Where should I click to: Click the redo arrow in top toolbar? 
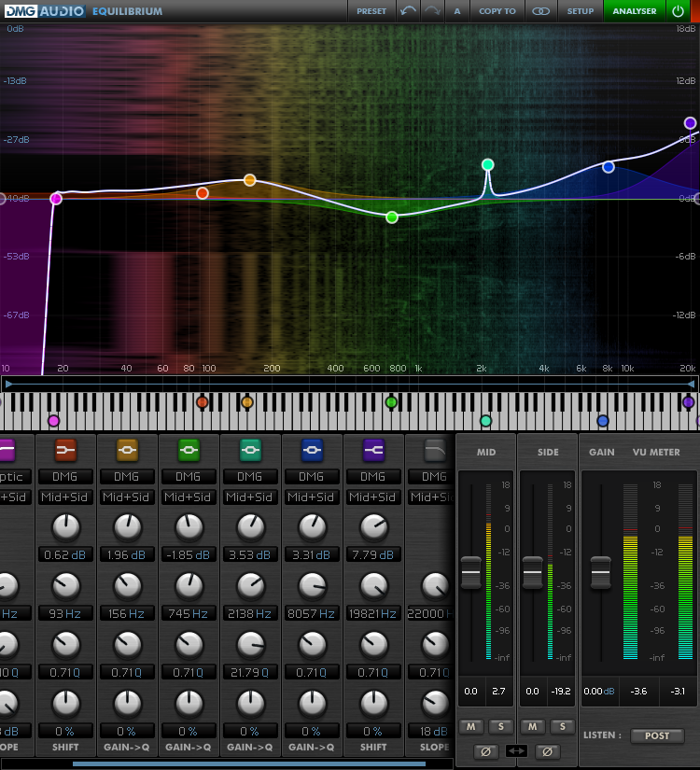[x=432, y=11]
